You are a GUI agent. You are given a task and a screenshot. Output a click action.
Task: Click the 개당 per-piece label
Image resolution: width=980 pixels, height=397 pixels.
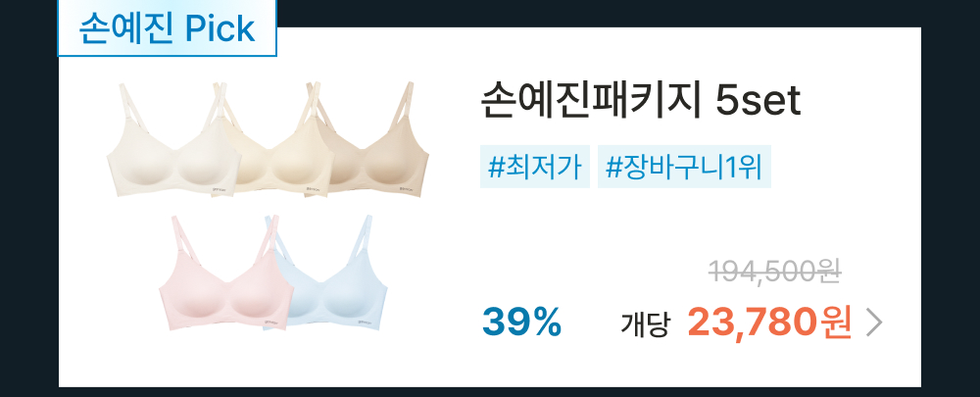coord(645,324)
